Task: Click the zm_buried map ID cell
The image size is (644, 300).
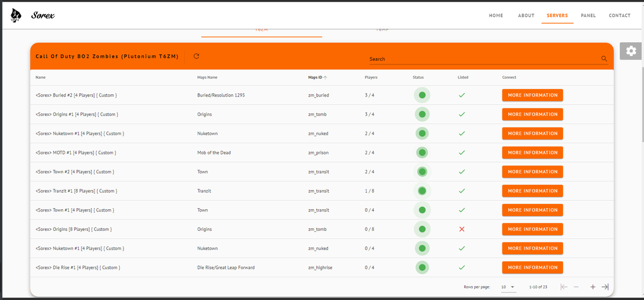Action: pos(318,95)
